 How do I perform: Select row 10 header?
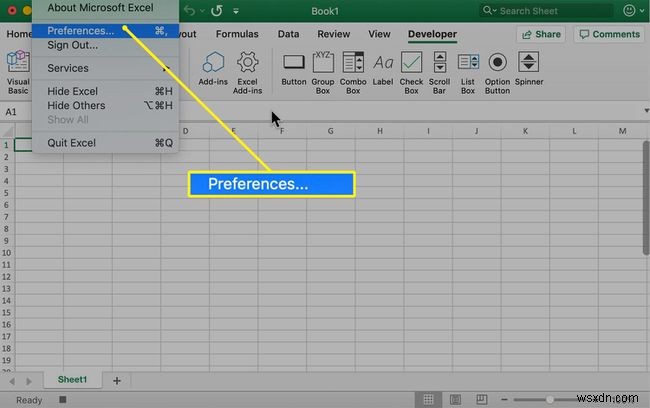(x=7, y=253)
